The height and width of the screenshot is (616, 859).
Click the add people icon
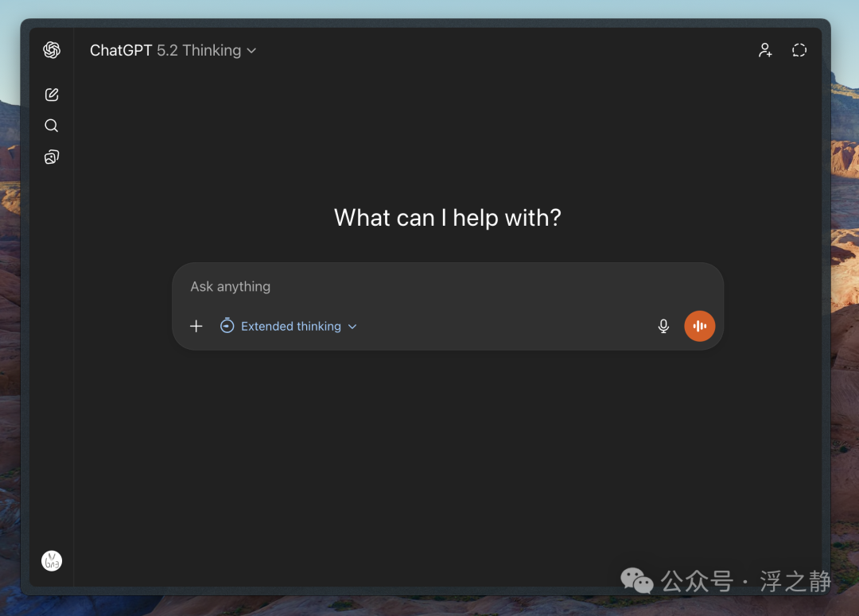(765, 50)
